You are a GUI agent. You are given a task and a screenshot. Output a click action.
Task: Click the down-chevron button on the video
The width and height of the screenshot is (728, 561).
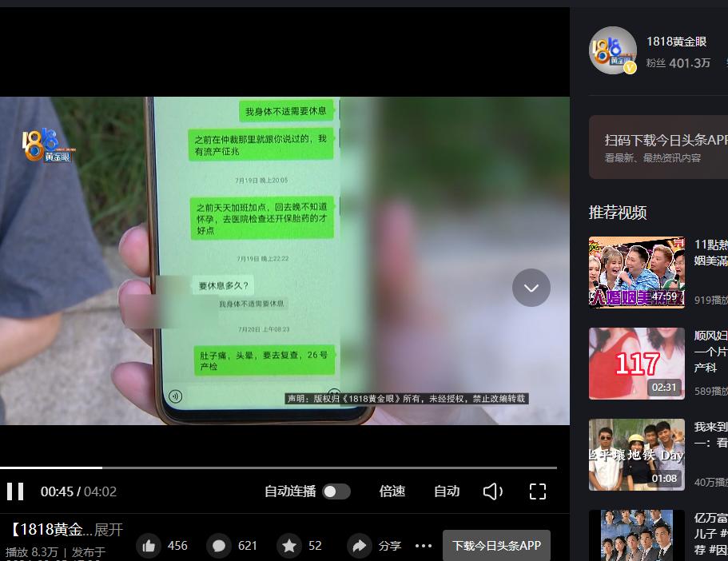(x=531, y=288)
